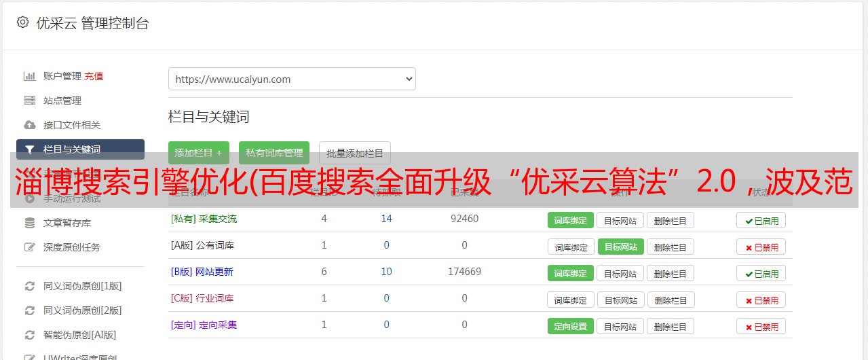Click 删除栏目 in the 公有词库 row
The height and width of the screenshot is (360, 868).
tap(670, 247)
